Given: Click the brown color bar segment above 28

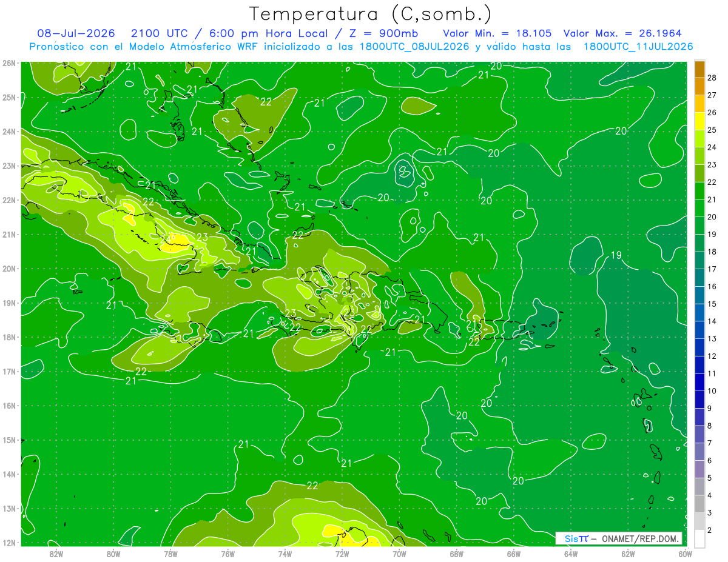Looking at the screenshot, I should pos(699,69).
